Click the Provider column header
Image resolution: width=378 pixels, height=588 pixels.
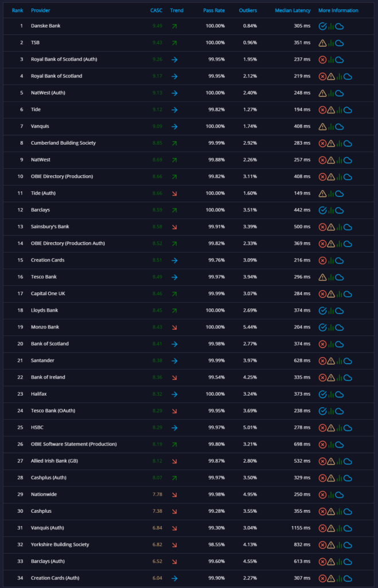pyautogui.click(x=41, y=10)
